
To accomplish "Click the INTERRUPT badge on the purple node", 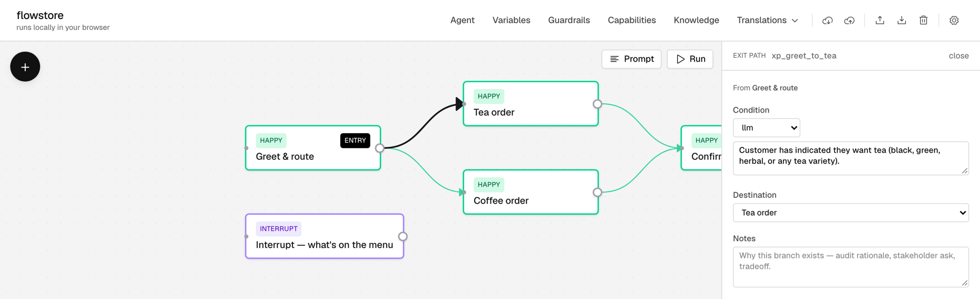I will pos(278,229).
